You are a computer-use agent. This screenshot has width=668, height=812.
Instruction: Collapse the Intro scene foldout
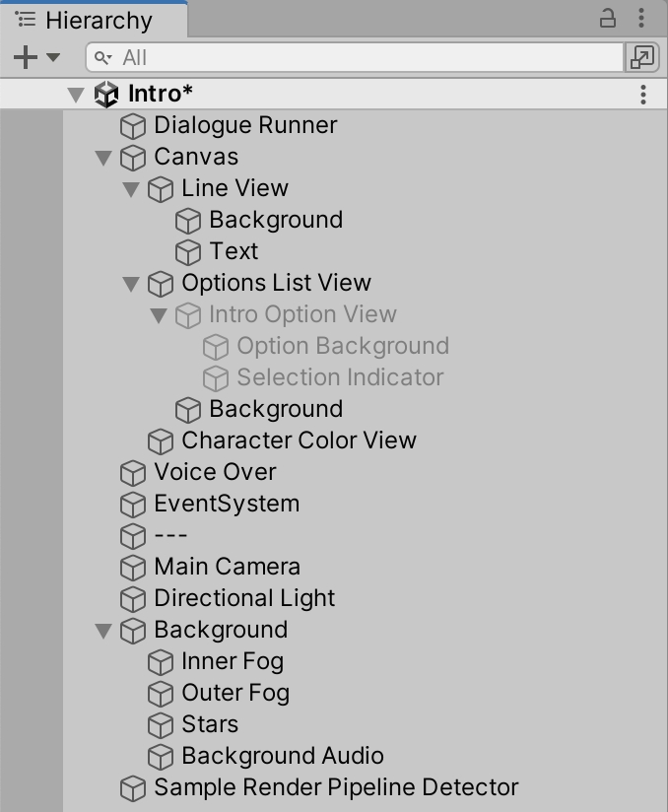[76, 95]
